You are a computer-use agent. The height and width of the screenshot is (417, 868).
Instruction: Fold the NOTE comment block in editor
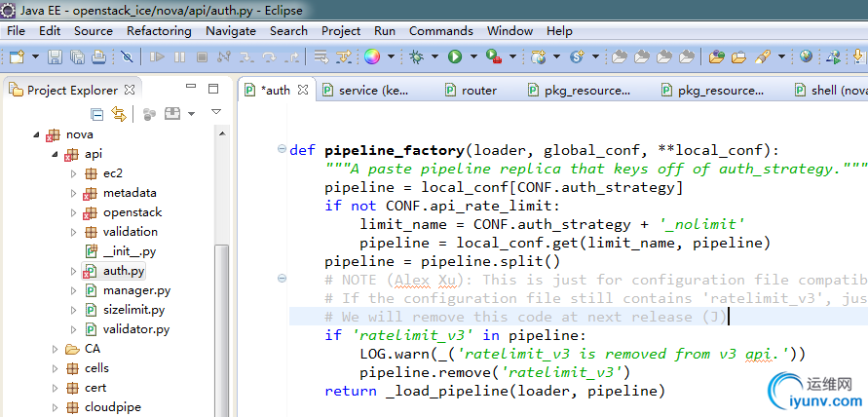tap(282, 279)
